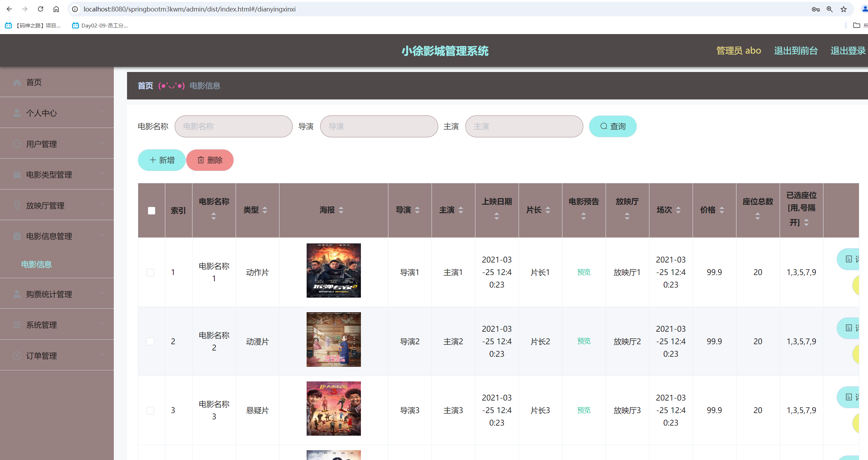Click the 新增 add button
The width and height of the screenshot is (868, 460).
pos(162,160)
